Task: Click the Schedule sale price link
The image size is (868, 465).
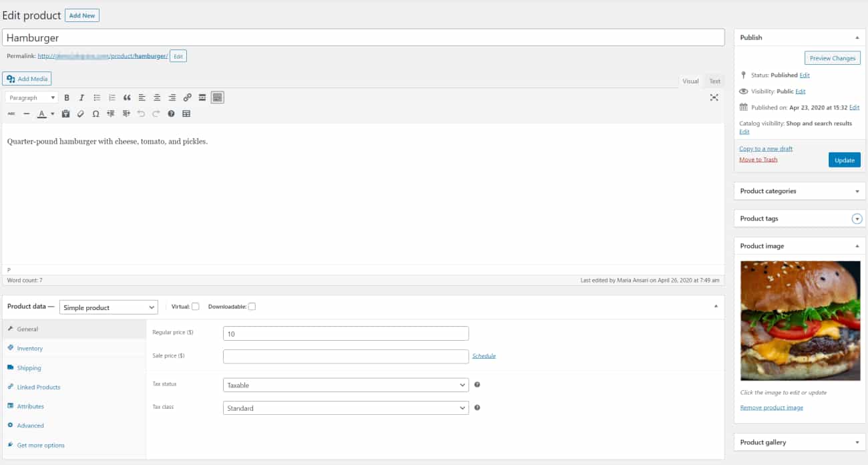Action: [484, 356]
